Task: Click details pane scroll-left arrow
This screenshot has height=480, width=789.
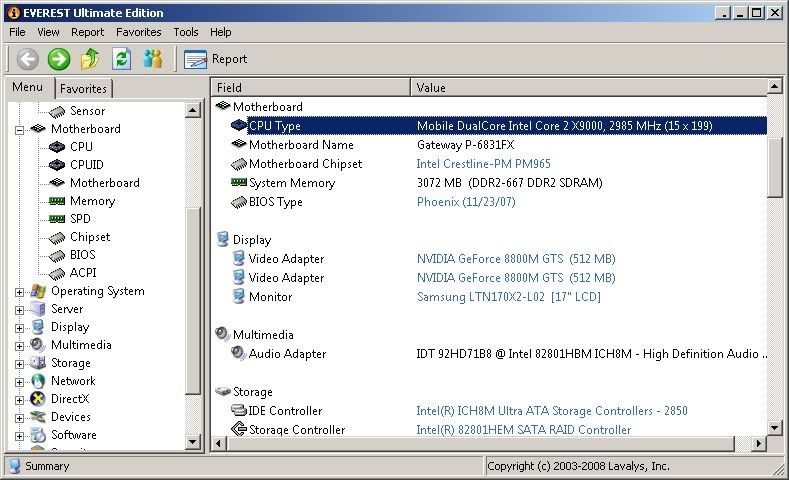Action: (x=218, y=444)
